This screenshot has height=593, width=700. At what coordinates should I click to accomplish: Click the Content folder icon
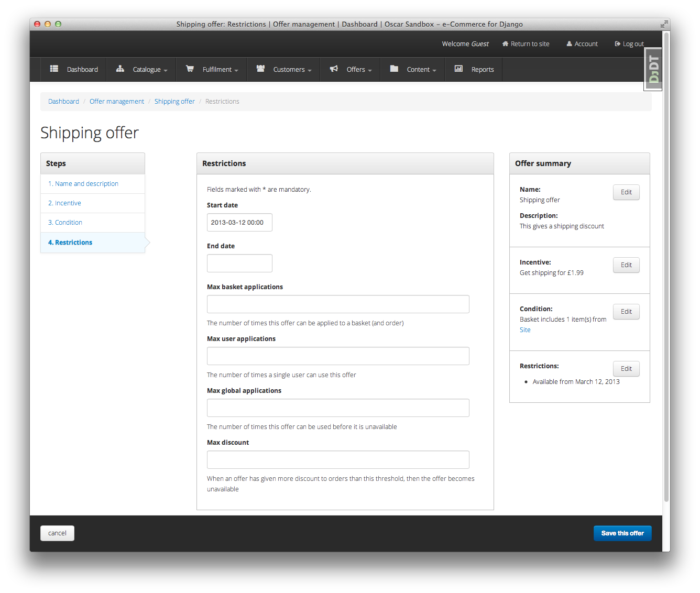tap(394, 69)
